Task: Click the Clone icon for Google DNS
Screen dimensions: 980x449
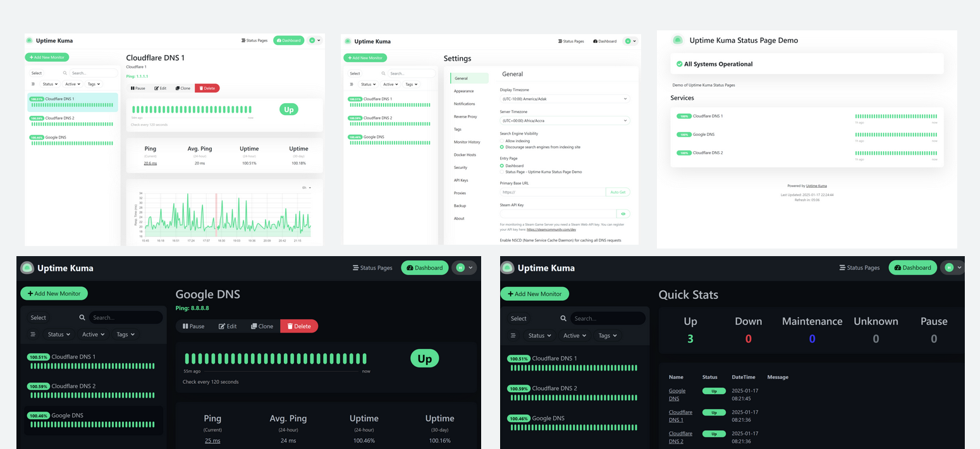Action: [253, 326]
